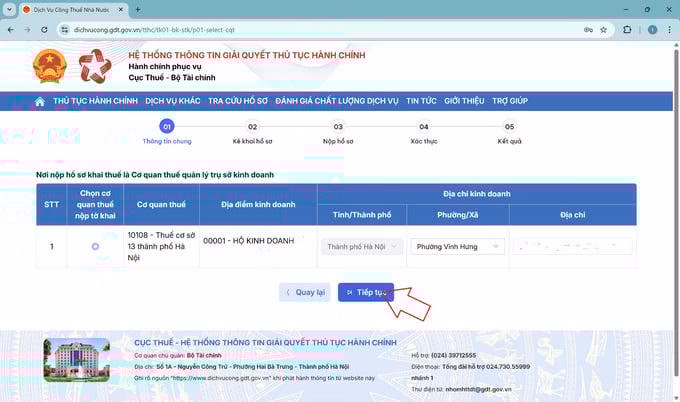Reload the page with the refresh icon
Image resolution: width=680 pixels, height=402 pixels.
46,29
